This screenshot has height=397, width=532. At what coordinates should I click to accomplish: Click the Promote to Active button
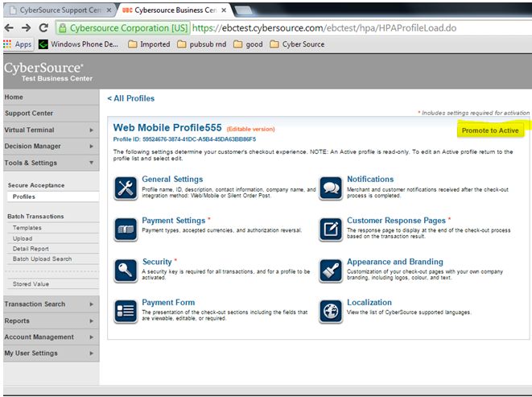(x=490, y=130)
